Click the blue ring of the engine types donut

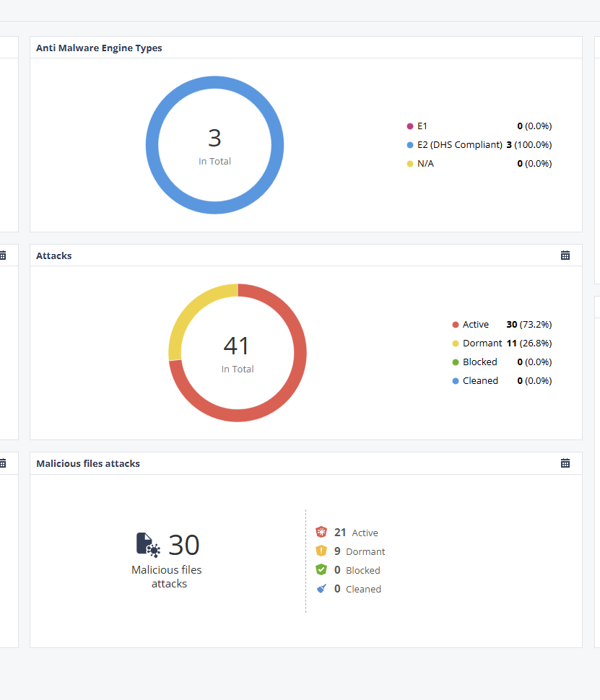(x=215, y=82)
